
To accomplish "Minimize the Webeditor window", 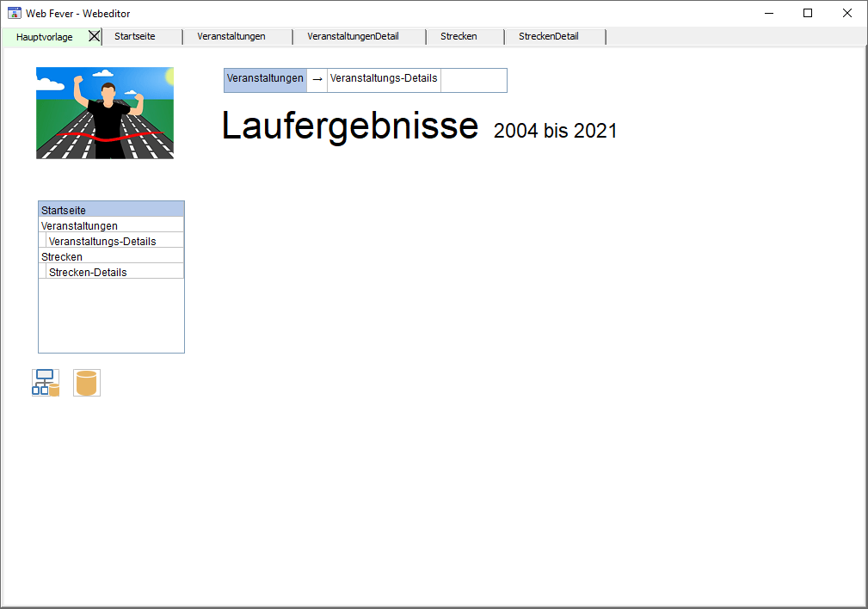I will tap(769, 13).
